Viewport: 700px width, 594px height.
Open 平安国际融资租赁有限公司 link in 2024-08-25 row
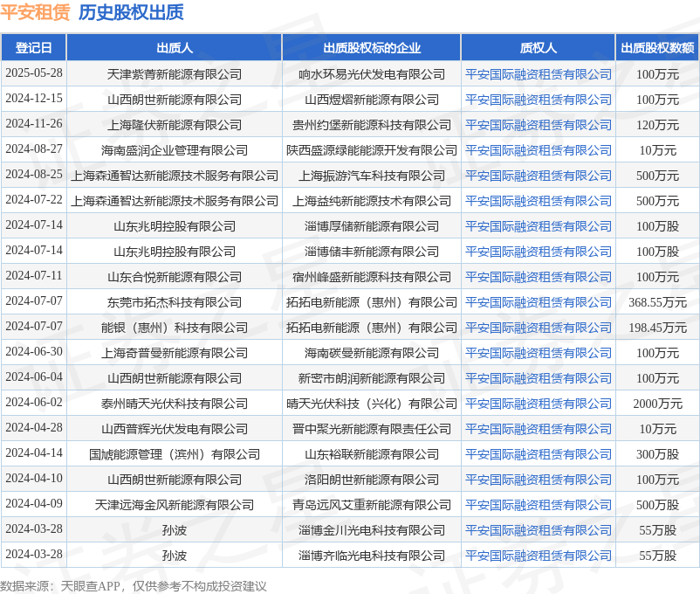(x=539, y=176)
